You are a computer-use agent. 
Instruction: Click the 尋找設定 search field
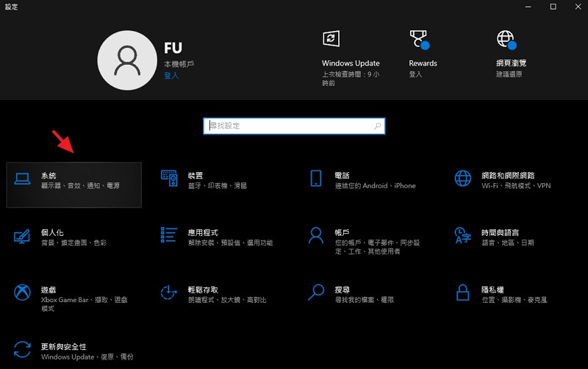(x=290, y=126)
